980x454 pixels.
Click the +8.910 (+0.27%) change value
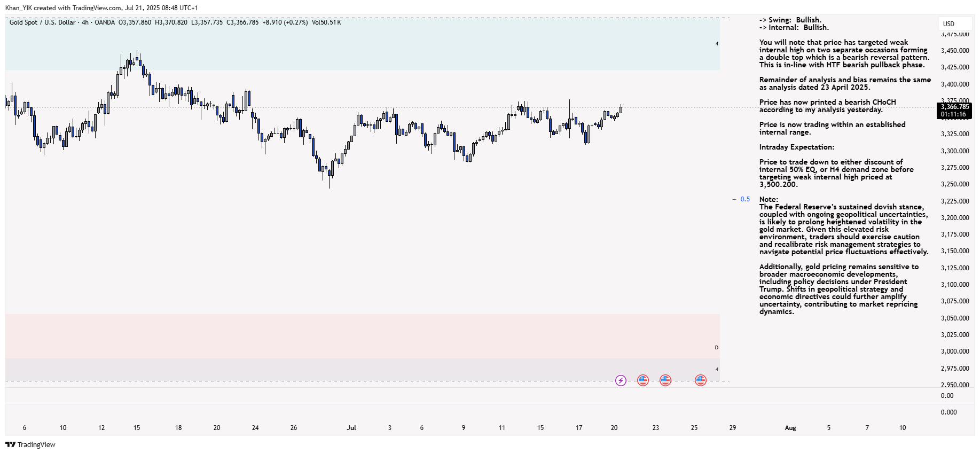285,22
